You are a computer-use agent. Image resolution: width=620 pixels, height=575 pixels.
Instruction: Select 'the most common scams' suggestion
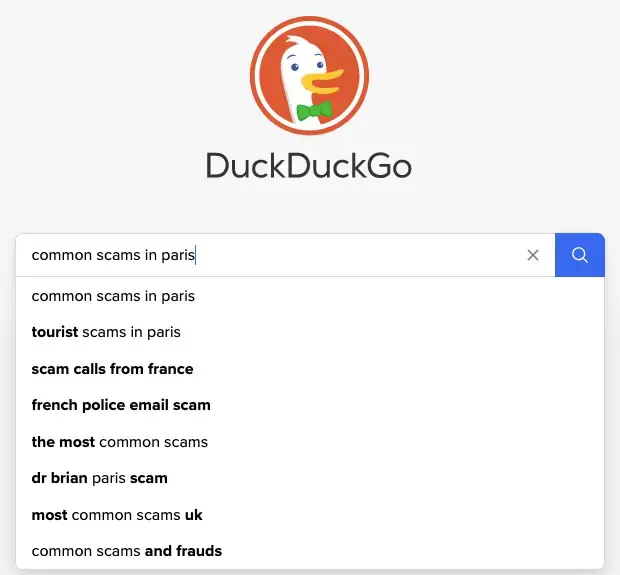coord(310,442)
